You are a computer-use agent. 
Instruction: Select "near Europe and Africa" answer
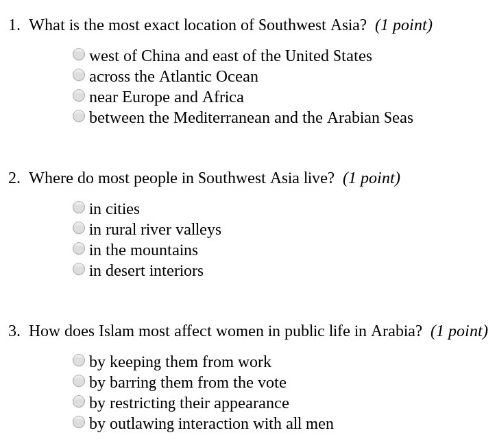pyautogui.click(x=79, y=95)
